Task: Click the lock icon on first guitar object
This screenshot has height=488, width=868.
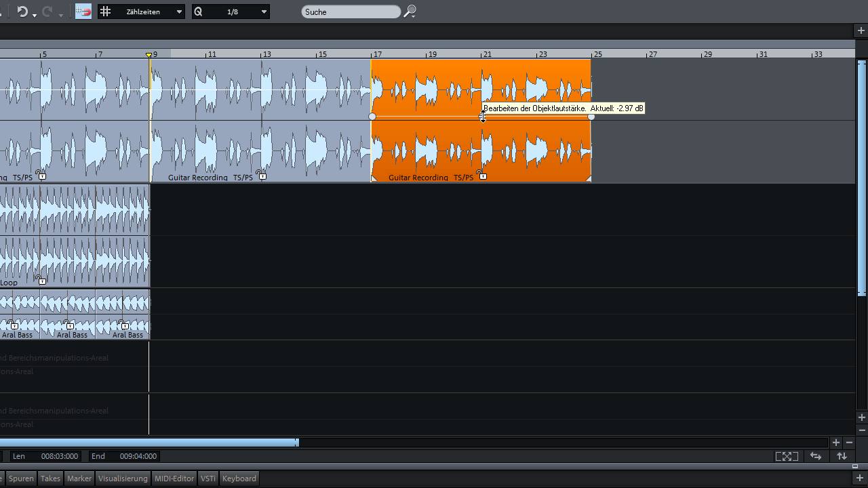Action: click(41, 176)
